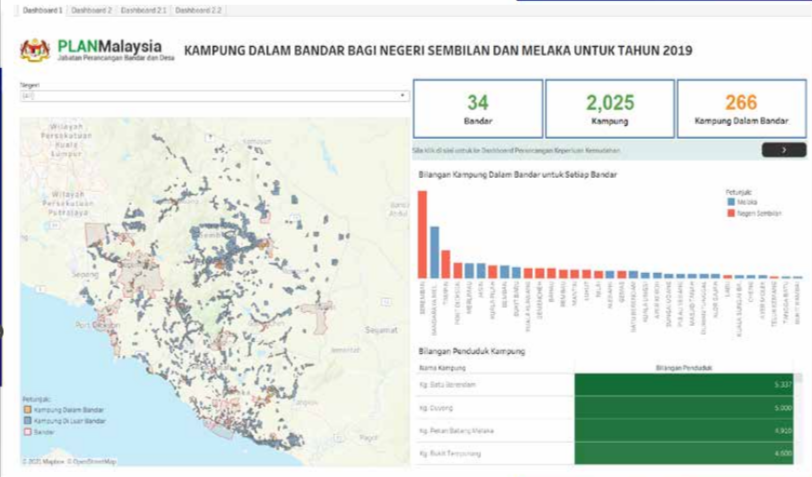Select the Dashboard 2.2 tab

point(195,9)
